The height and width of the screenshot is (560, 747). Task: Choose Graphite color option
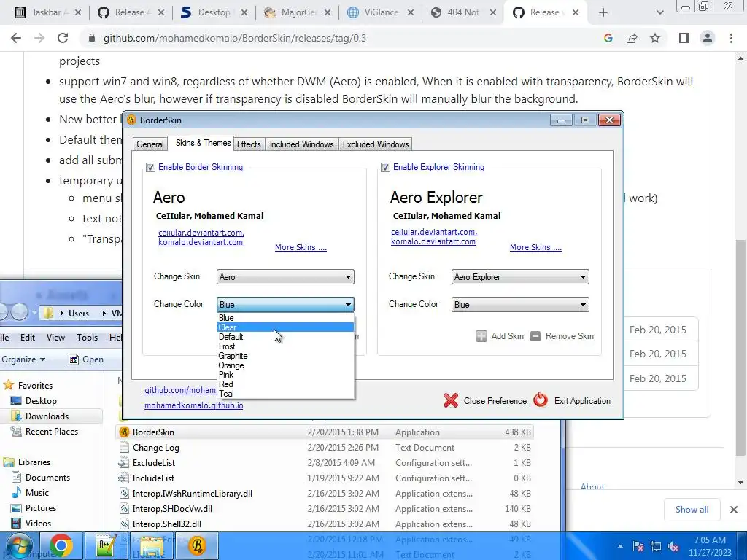[285, 356]
